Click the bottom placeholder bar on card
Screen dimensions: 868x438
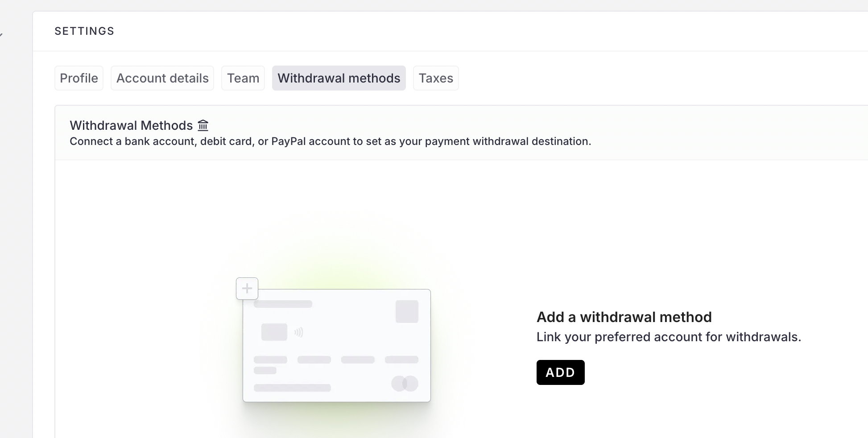tap(292, 388)
